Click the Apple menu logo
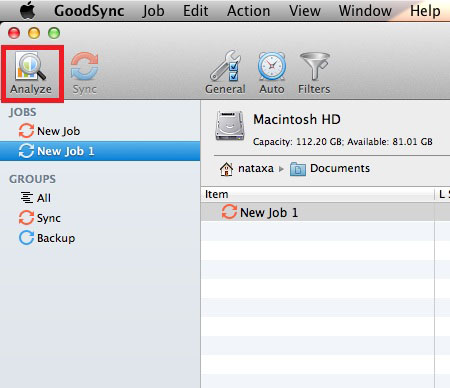450x388 pixels. pos(27,10)
